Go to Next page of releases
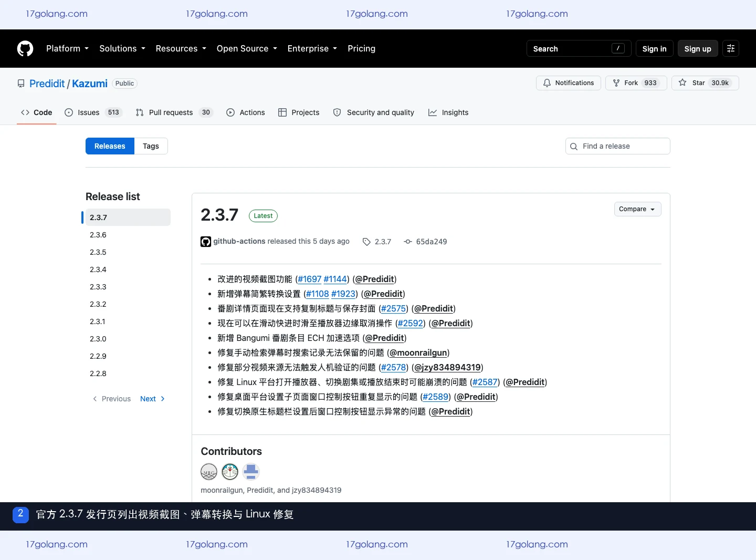 pyautogui.click(x=152, y=399)
